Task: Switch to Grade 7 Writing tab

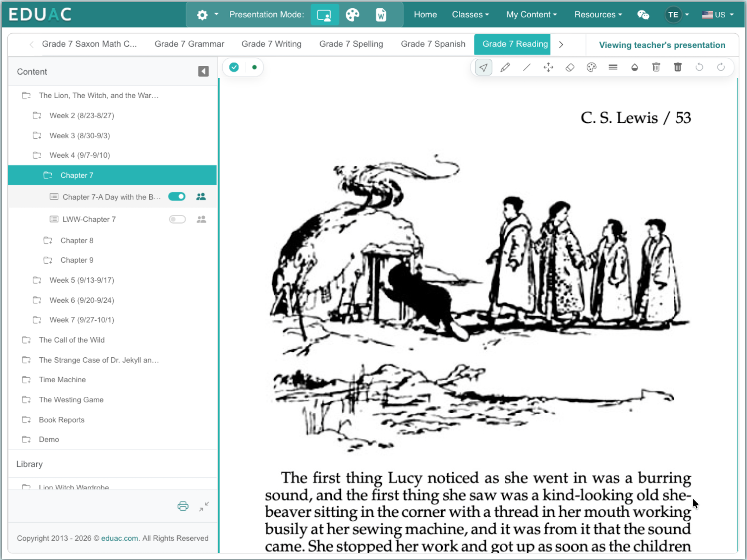Action: 271,44
